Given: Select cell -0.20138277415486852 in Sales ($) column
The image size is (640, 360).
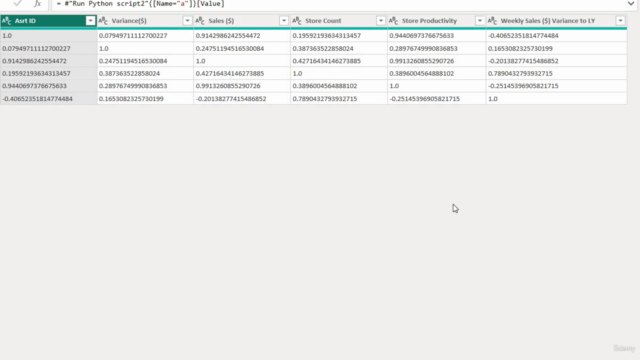Looking at the screenshot, I should (x=242, y=99).
